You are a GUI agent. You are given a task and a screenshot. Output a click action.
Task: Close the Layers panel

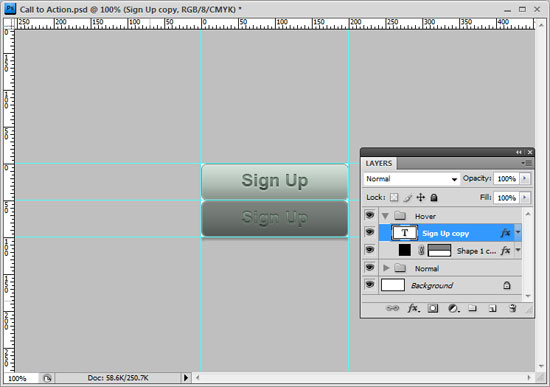(530, 152)
